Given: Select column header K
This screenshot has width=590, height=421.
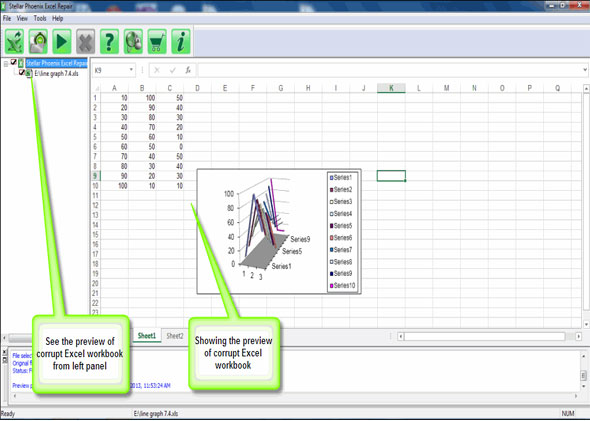Looking at the screenshot, I should pos(391,88).
